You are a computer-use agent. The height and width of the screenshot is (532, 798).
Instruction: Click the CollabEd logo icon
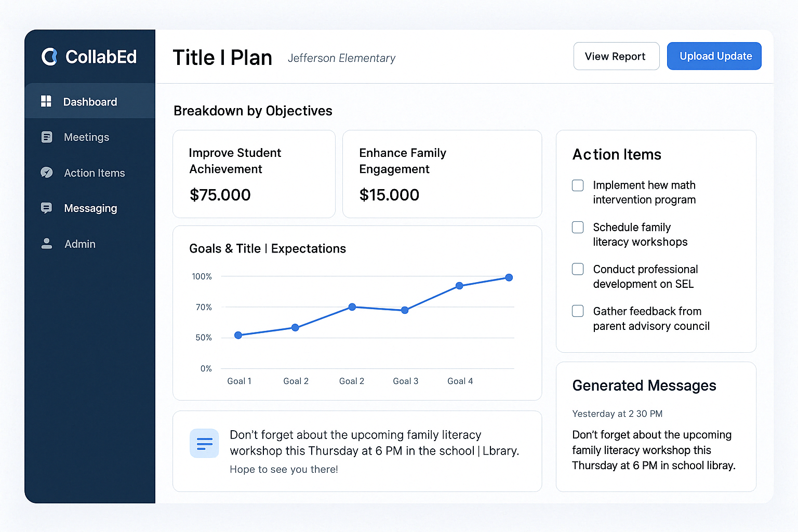(x=49, y=57)
